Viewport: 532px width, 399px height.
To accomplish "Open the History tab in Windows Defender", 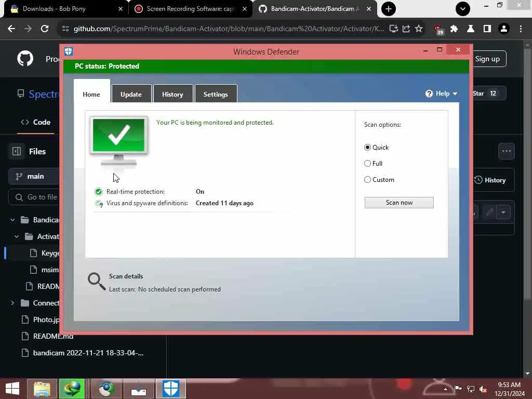I will 172,94.
